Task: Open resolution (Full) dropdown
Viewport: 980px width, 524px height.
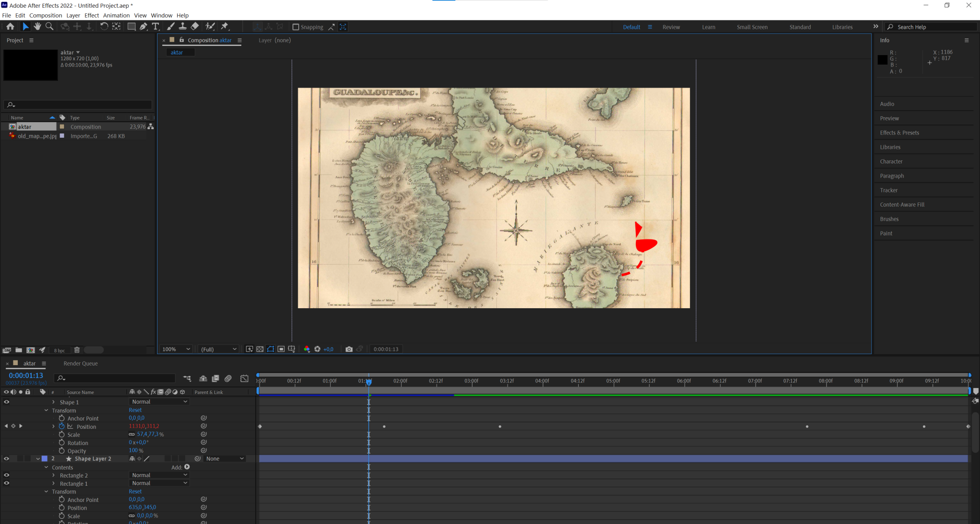Action: [x=218, y=349]
